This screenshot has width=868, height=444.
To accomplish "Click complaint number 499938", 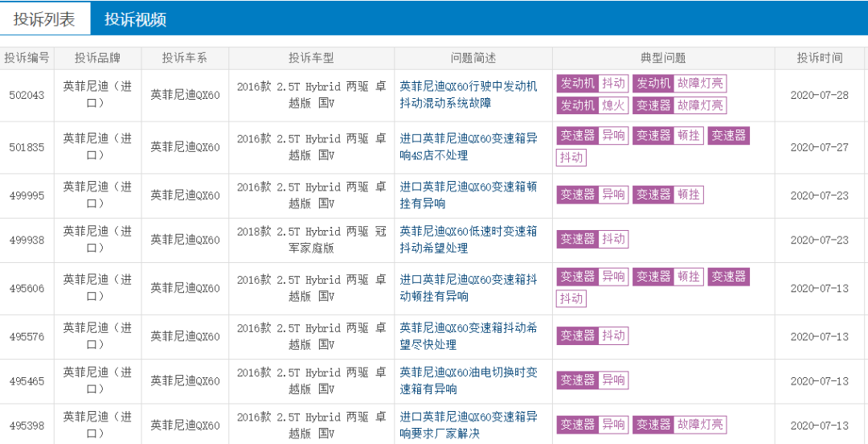I will coord(27,240).
